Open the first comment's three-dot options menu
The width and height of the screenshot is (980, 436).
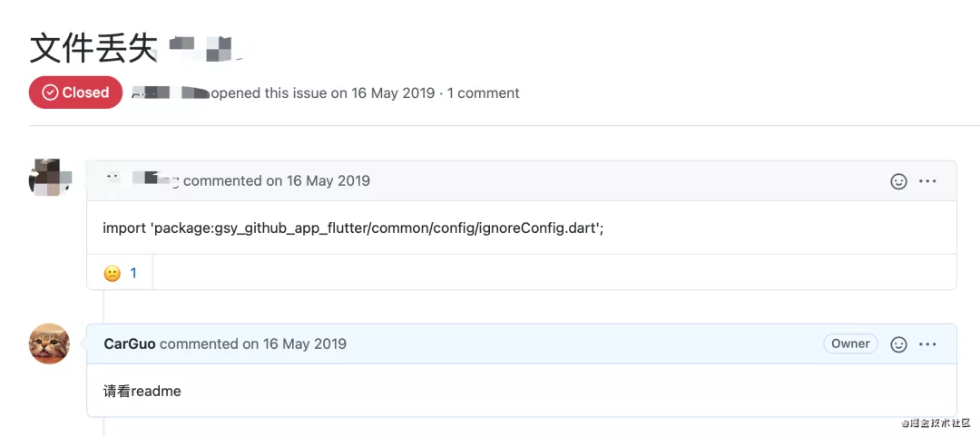tap(927, 181)
